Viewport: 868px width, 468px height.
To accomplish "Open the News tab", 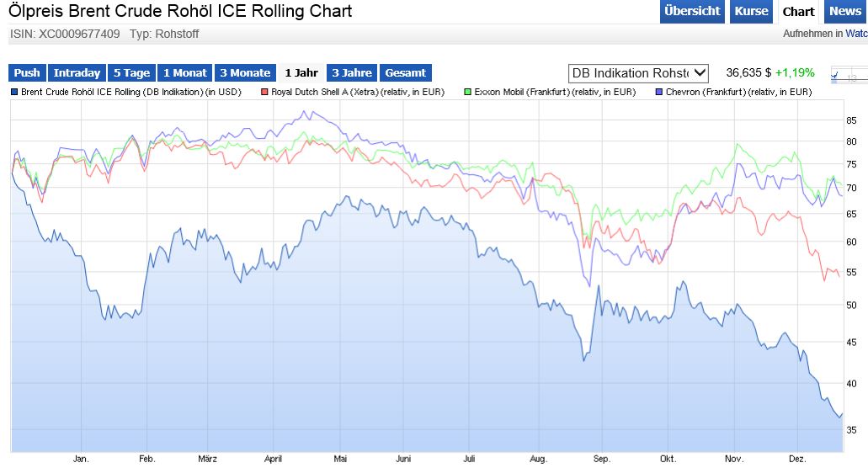I will (x=845, y=11).
